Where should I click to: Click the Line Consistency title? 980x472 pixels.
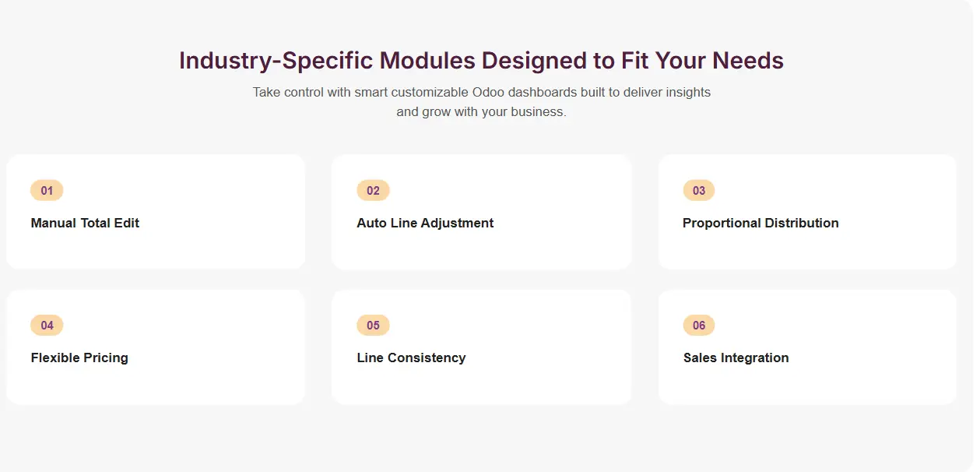click(x=411, y=358)
